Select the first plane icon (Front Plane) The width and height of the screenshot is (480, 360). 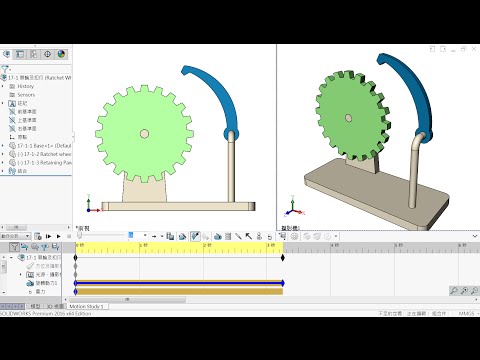tap(12, 112)
